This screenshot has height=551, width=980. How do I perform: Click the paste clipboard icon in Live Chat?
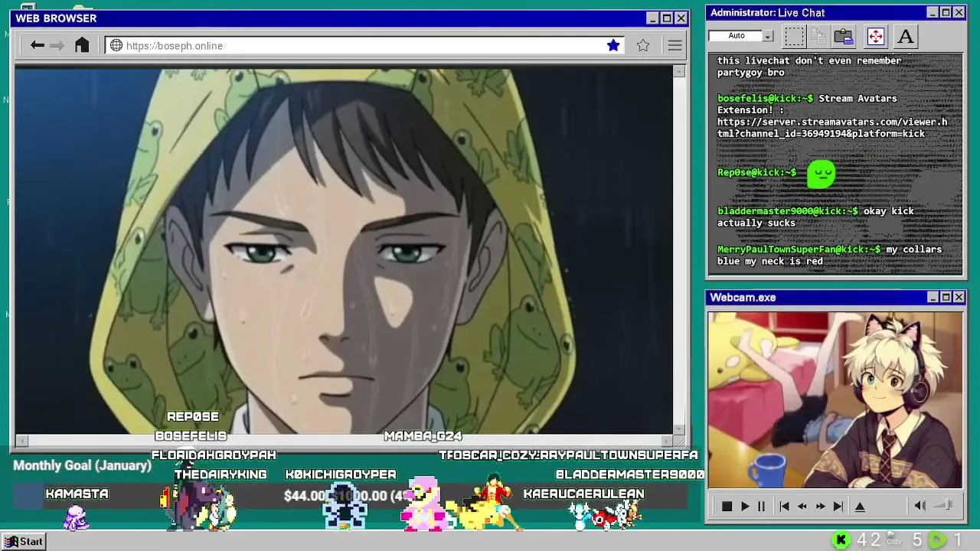(844, 36)
